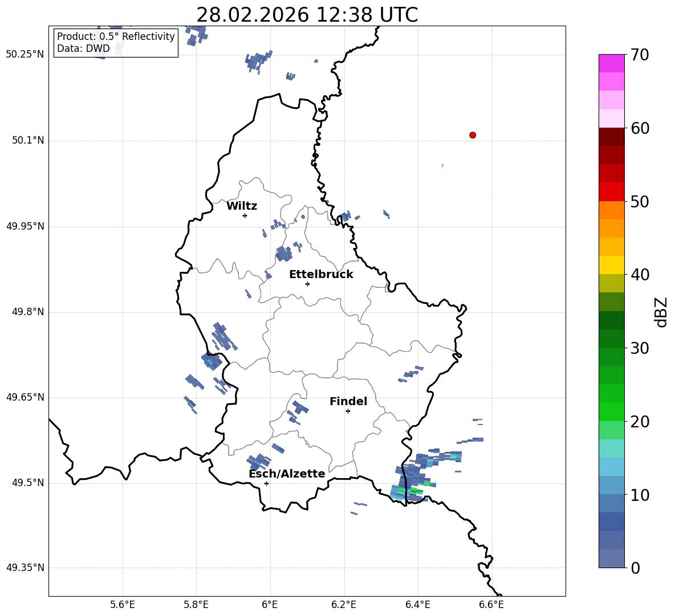Click the 49.65°N latitude label
Image resolution: width=675 pixels, height=616 pixels.
(x=25, y=397)
